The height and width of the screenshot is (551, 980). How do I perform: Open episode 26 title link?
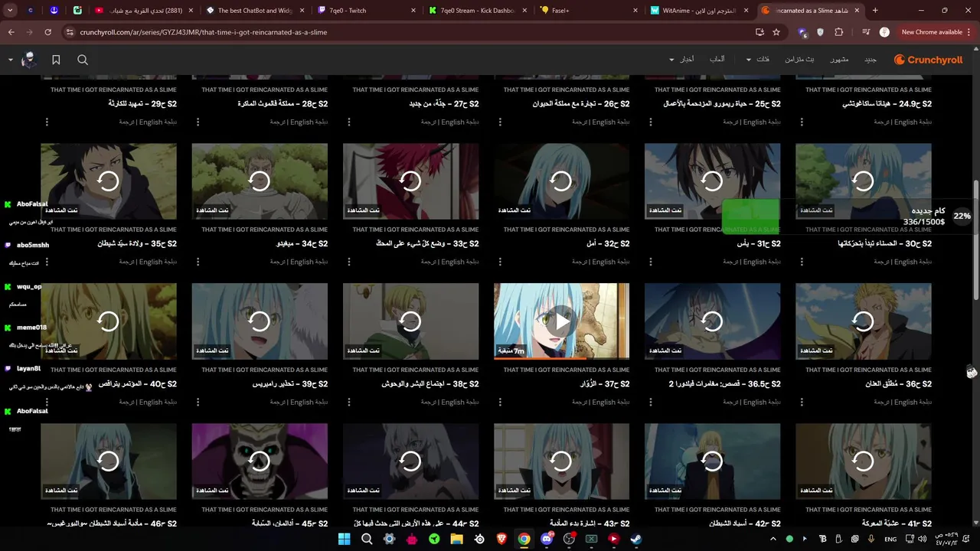(x=581, y=103)
